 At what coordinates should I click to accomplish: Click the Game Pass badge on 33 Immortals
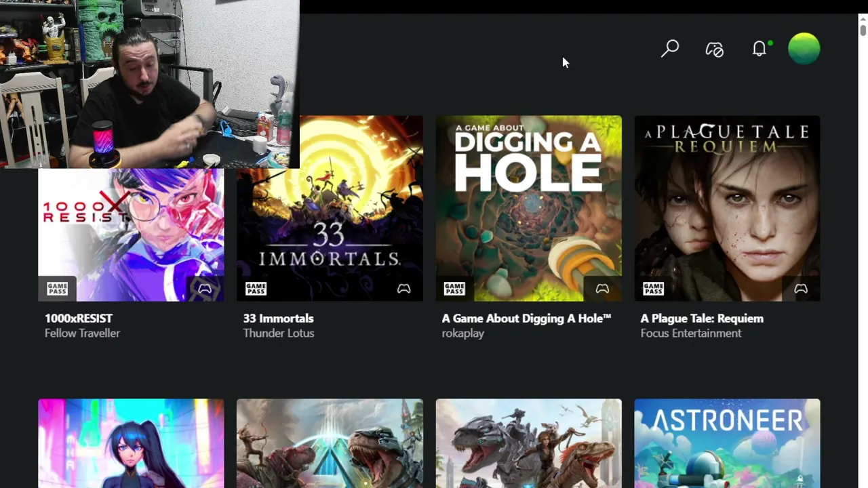[x=256, y=289]
